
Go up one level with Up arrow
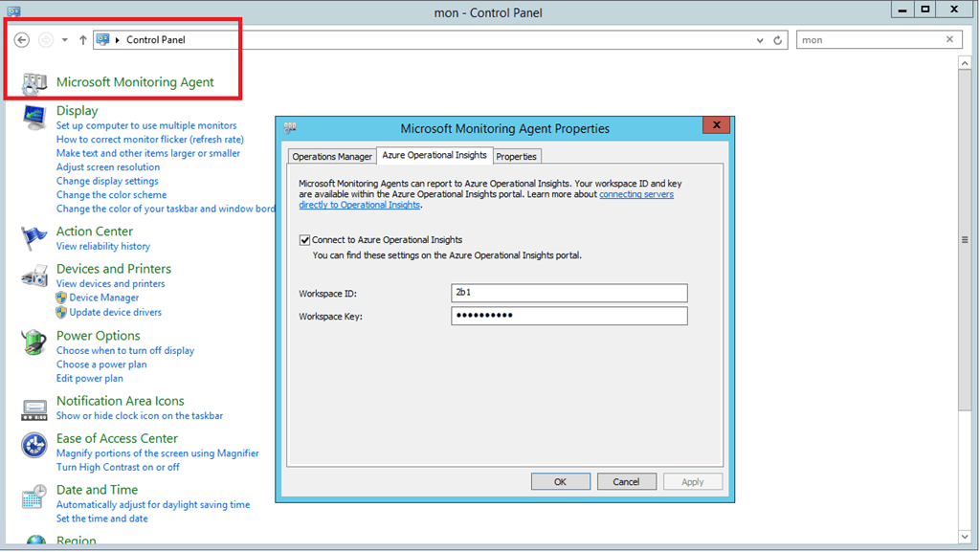(x=82, y=40)
